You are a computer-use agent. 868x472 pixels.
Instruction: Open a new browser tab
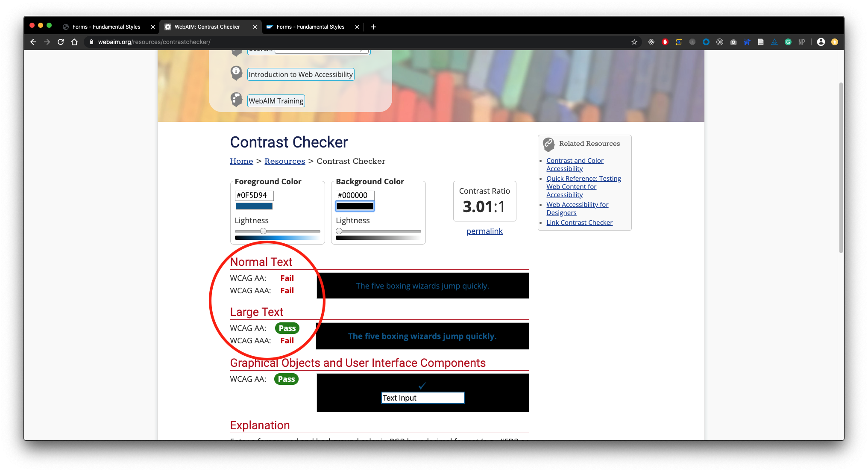click(373, 27)
